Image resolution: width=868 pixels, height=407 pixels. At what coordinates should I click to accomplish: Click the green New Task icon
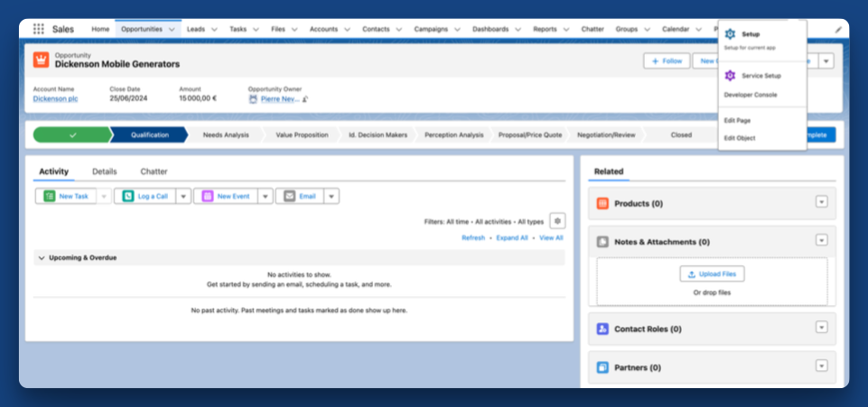coord(50,197)
